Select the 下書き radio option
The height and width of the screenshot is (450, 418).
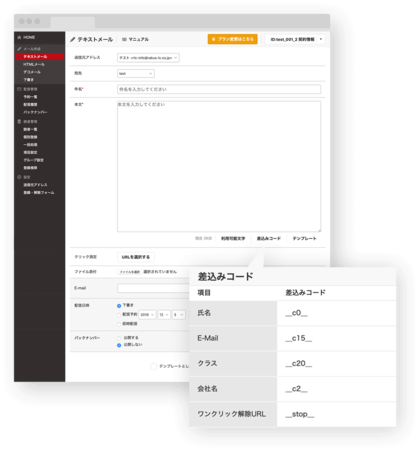[x=119, y=306]
